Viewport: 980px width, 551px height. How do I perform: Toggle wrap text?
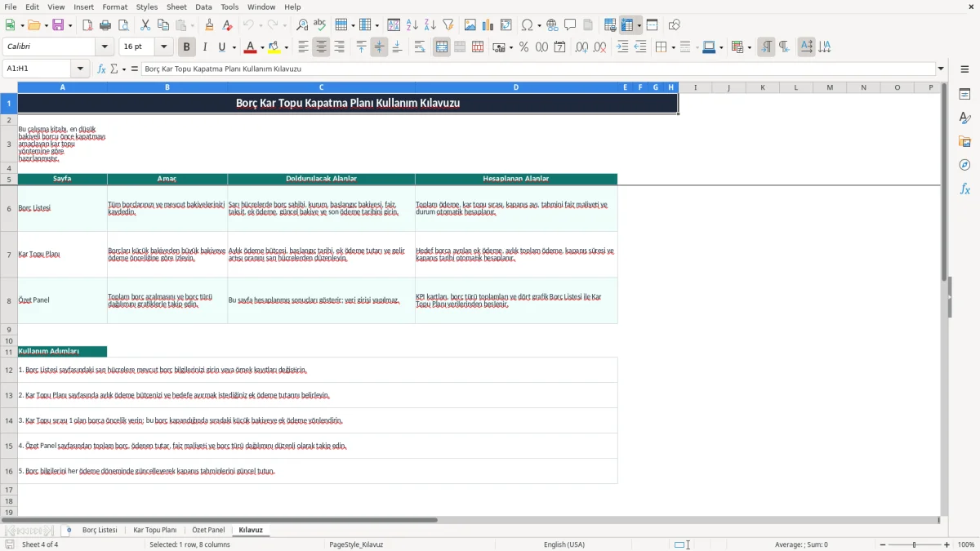[x=420, y=47]
